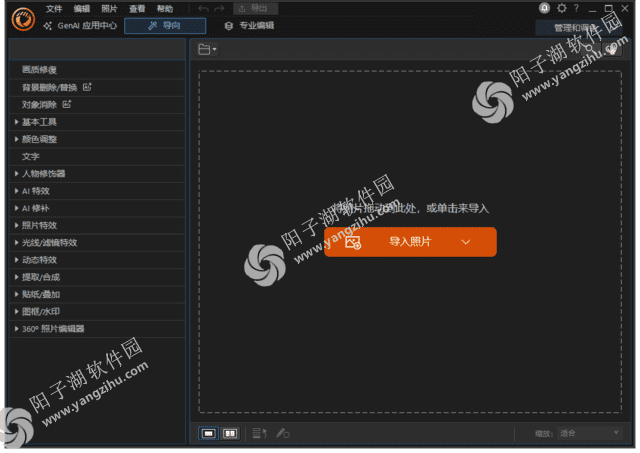Open the 帮助 menu
This screenshot has height=453, width=640.
pyautogui.click(x=164, y=9)
